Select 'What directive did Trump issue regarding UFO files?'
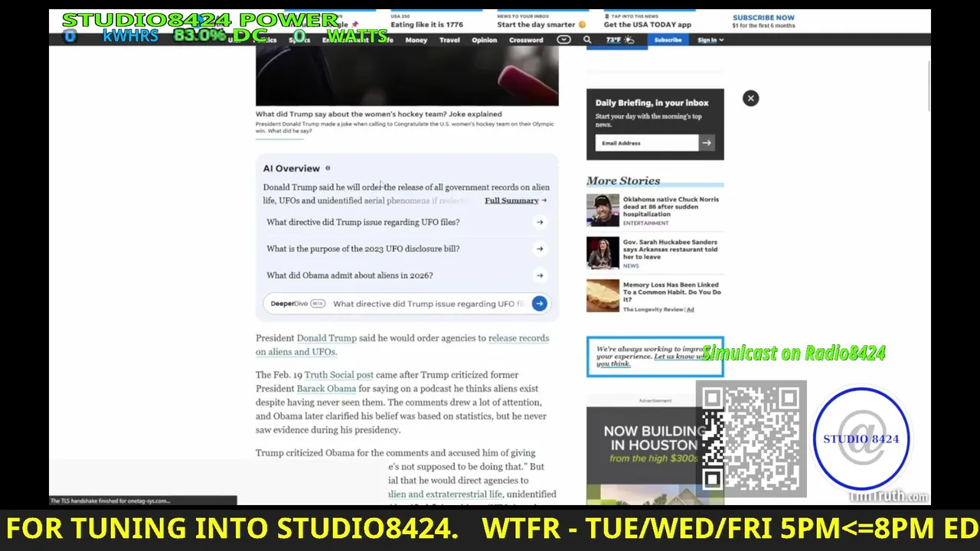Screen dimensions: 980x551 click(x=363, y=222)
